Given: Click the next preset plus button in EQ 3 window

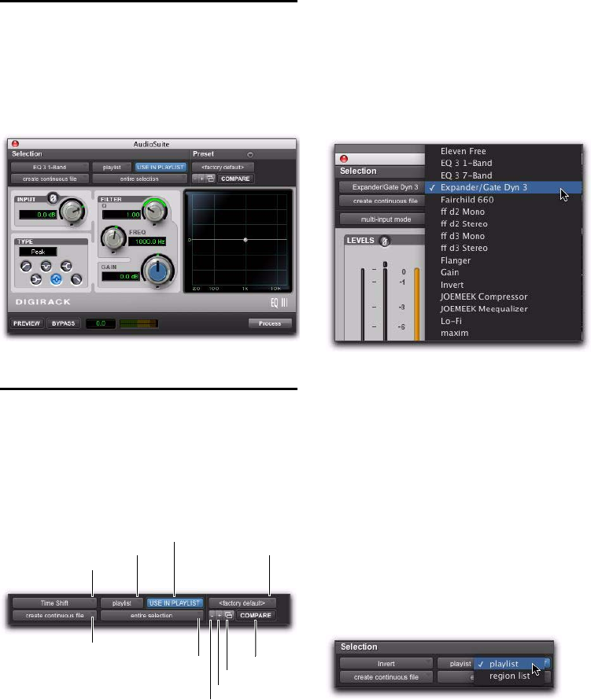Looking at the screenshot, I should pos(202,179).
